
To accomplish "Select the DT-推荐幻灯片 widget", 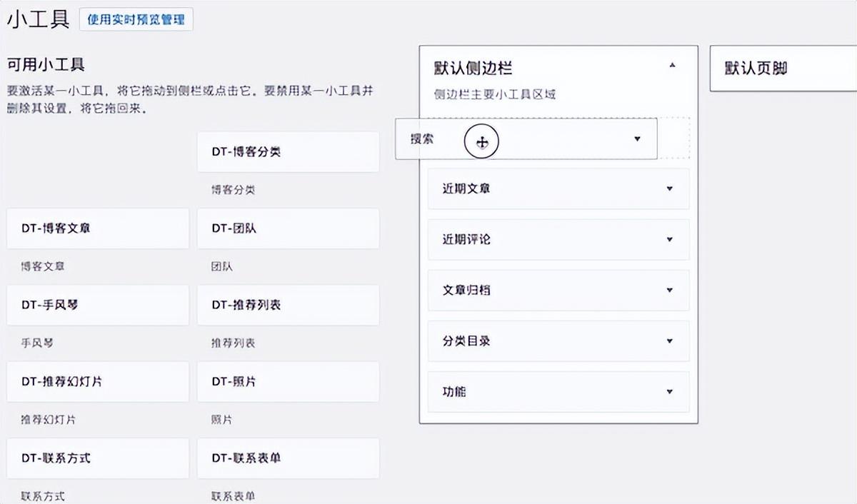I will click(x=97, y=381).
